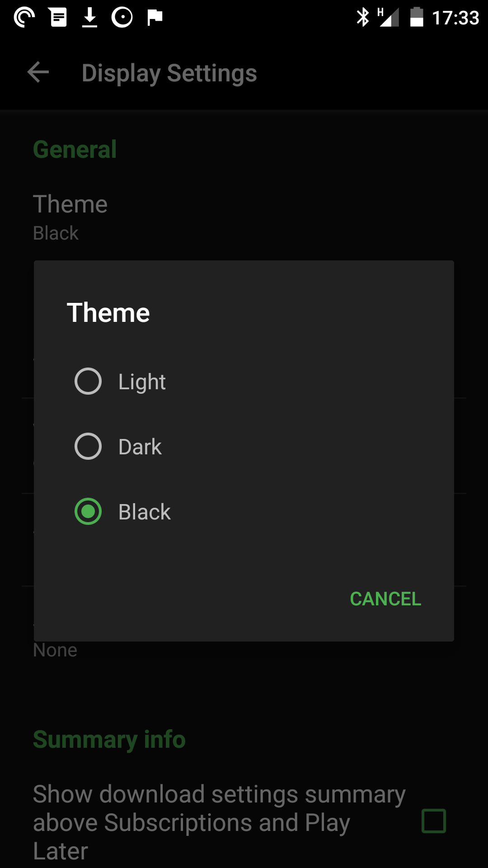Screen dimensions: 488x868
Task: Tap the circular disc notification icon
Action: pyautogui.click(x=122, y=18)
